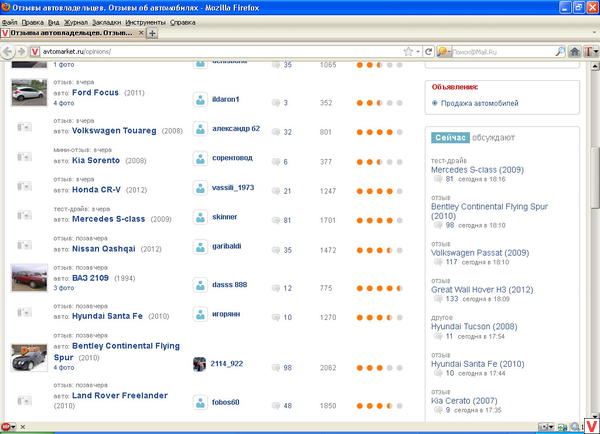Open Great Wall Hover H3 (2012) discussion
The image size is (600, 434).
pos(482,290)
